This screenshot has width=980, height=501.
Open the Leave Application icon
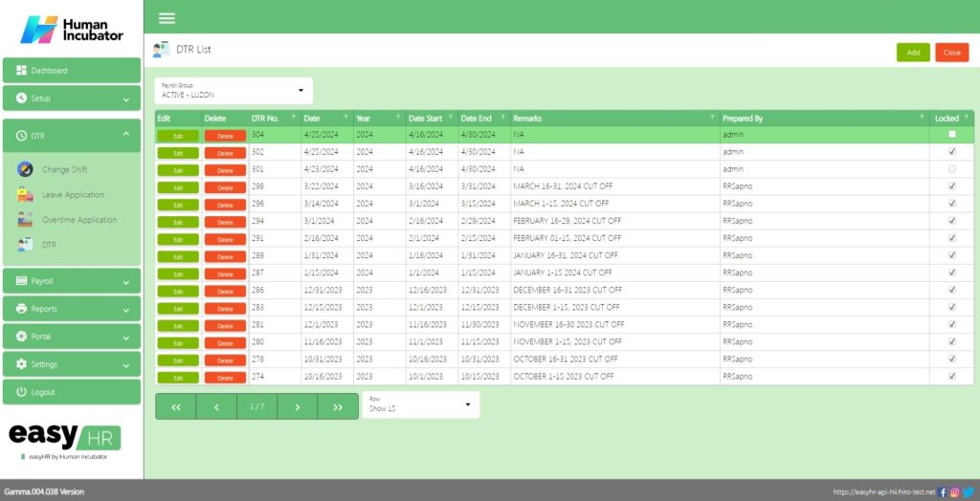pos(26,195)
